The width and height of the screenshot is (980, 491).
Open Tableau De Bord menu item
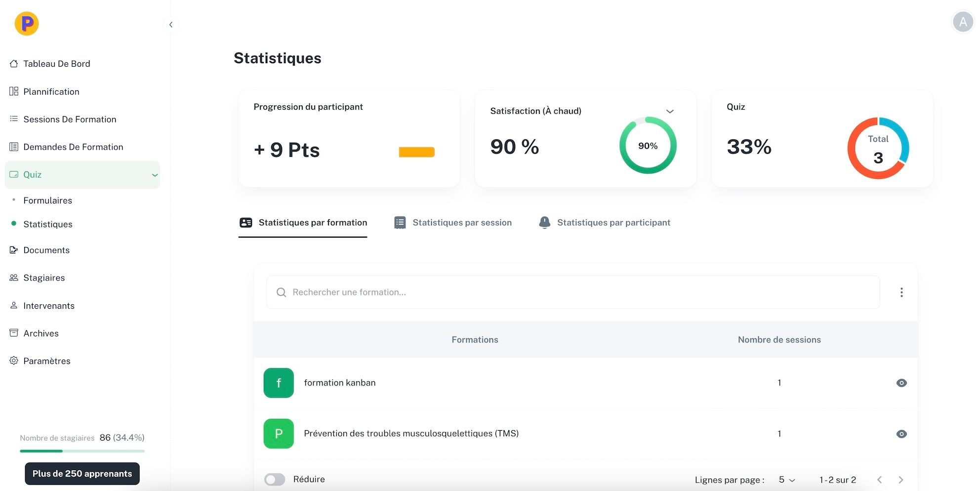pos(57,64)
